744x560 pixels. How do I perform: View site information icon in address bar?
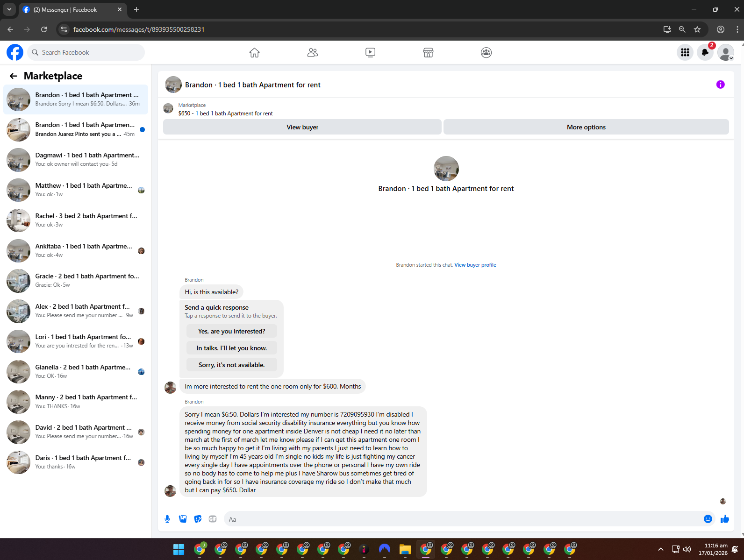[x=64, y=29]
